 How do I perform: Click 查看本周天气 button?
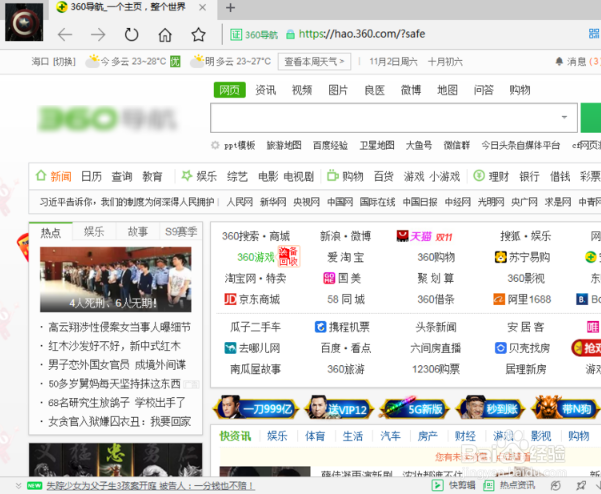tap(314, 61)
